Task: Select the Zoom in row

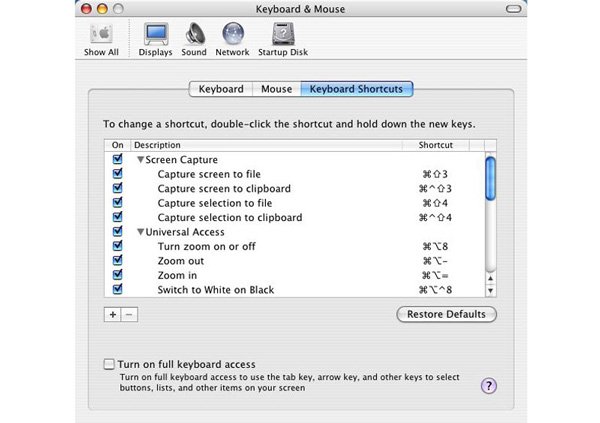Action: click(295, 275)
